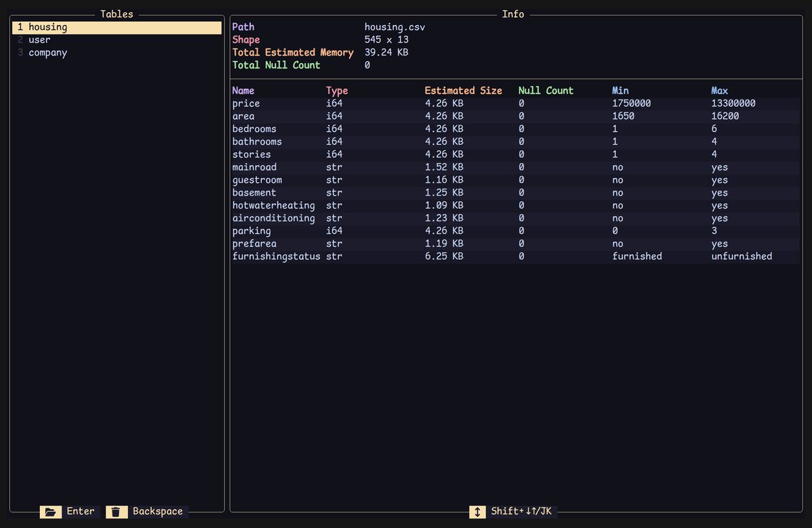This screenshot has width=812, height=528.
Task: Click the Null Count column header
Action: [x=546, y=91]
